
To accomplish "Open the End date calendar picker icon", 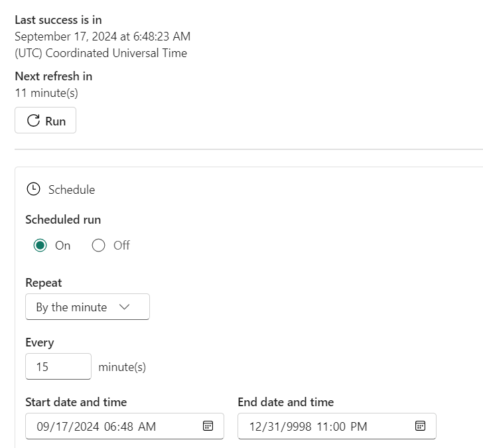I will (420, 426).
